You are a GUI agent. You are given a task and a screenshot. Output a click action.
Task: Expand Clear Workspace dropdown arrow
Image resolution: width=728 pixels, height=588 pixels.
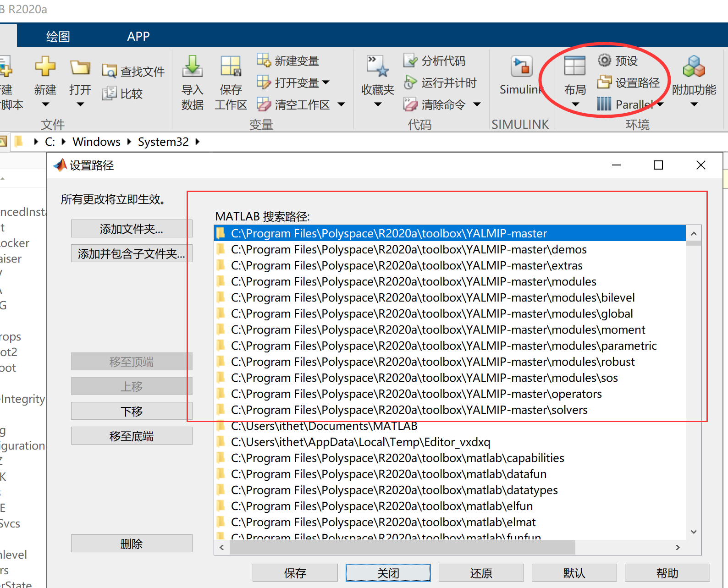tap(341, 104)
